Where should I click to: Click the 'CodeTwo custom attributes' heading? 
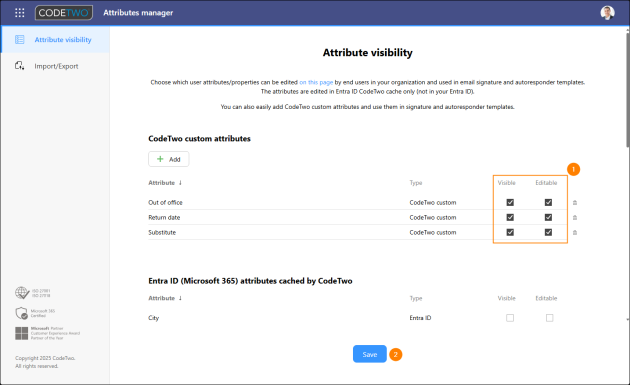[199, 139]
